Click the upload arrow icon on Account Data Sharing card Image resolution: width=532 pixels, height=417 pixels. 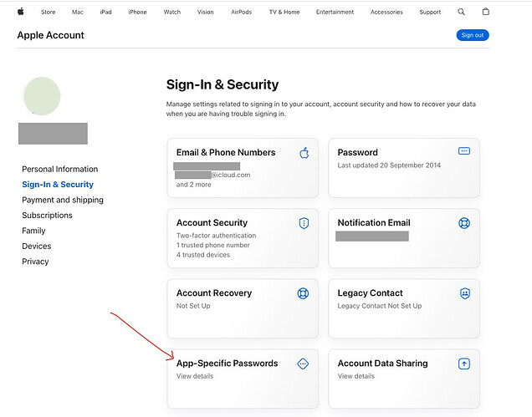tap(463, 364)
